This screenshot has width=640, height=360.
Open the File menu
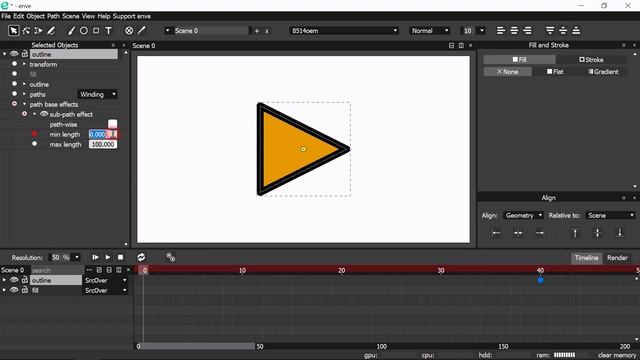6,16
